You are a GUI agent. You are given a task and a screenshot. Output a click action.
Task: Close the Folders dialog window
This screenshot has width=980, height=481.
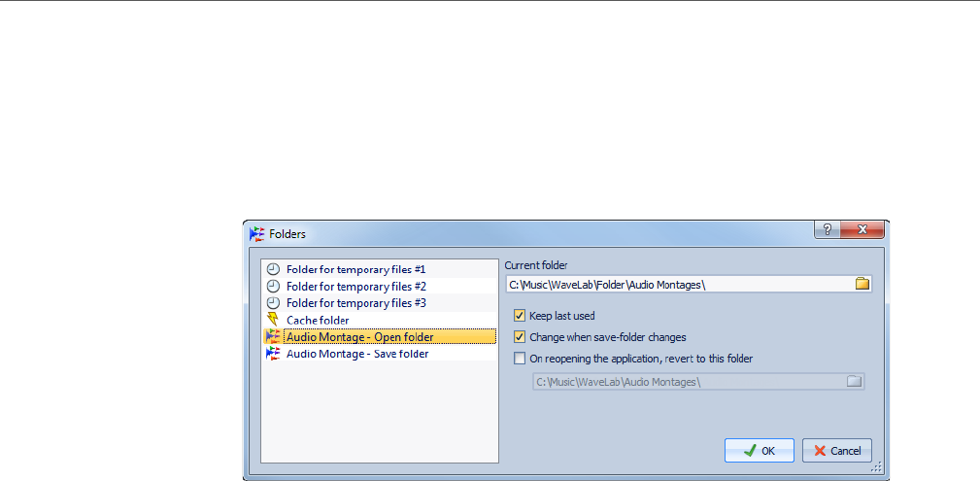tap(862, 231)
